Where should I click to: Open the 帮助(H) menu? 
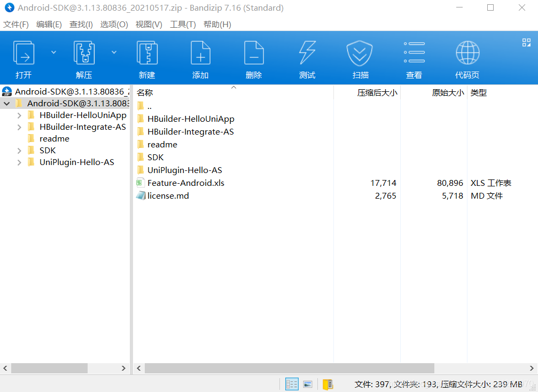click(217, 25)
